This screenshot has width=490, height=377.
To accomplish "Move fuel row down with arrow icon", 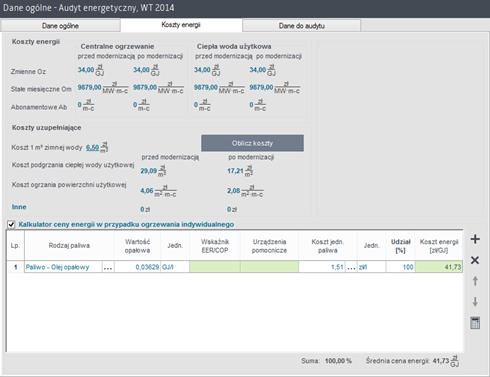I will coord(475,302).
